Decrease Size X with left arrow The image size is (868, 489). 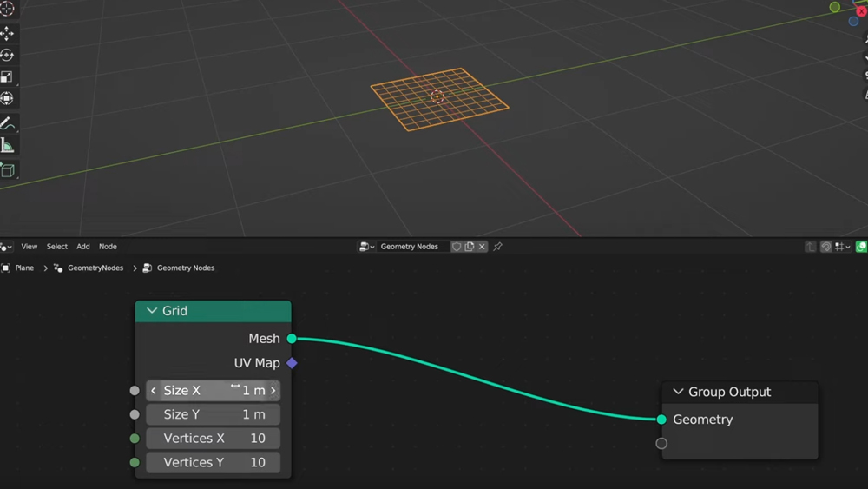tap(154, 391)
